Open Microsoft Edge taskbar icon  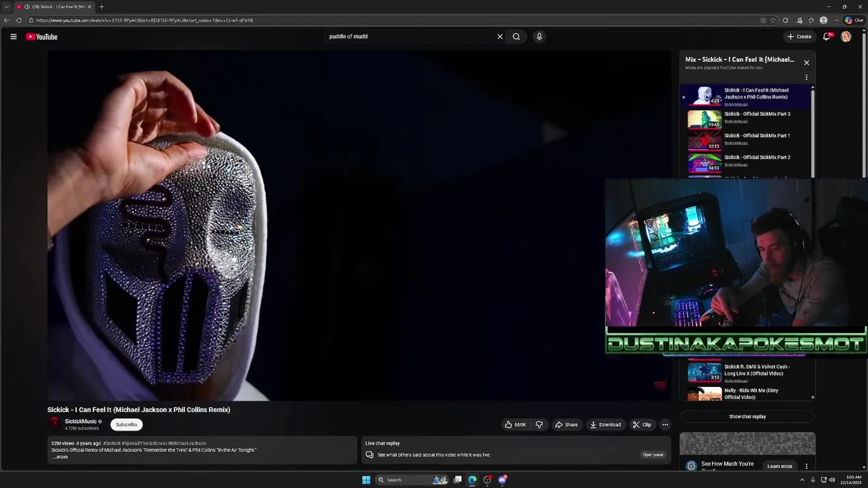pyautogui.click(x=473, y=480)
